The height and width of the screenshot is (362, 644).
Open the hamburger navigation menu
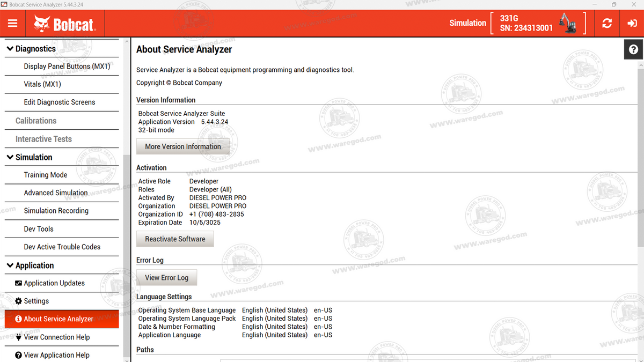[x=12, y=24]
